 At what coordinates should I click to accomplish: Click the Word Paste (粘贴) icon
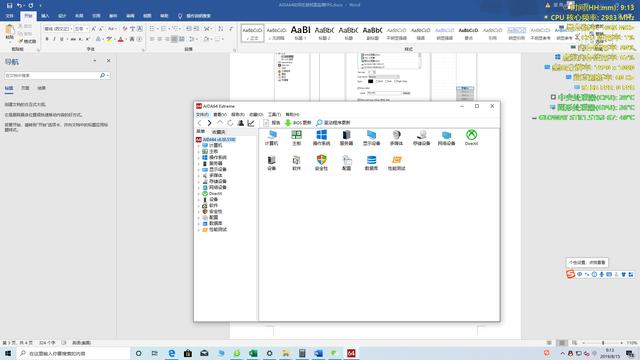click(9, 31)
